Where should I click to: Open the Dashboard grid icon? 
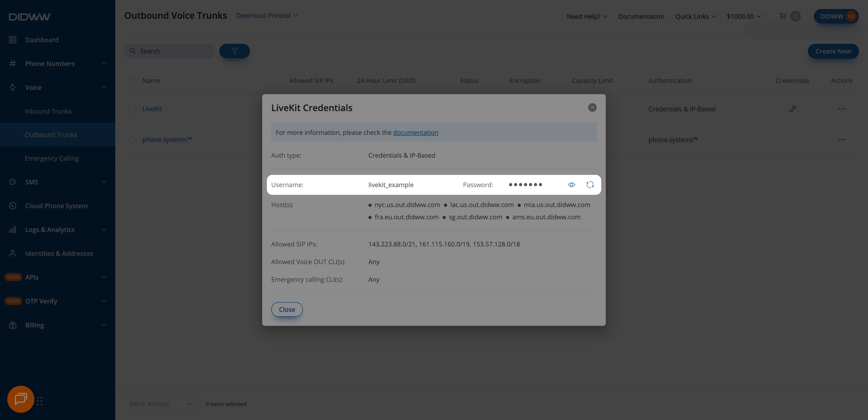(x=13, y=40)
